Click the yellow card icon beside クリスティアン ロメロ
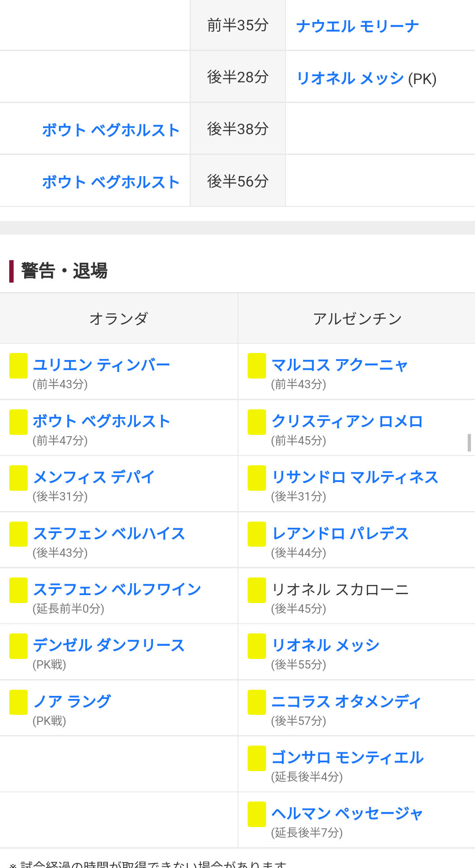This screenshot has width=475, height=868. click(257, 422)
